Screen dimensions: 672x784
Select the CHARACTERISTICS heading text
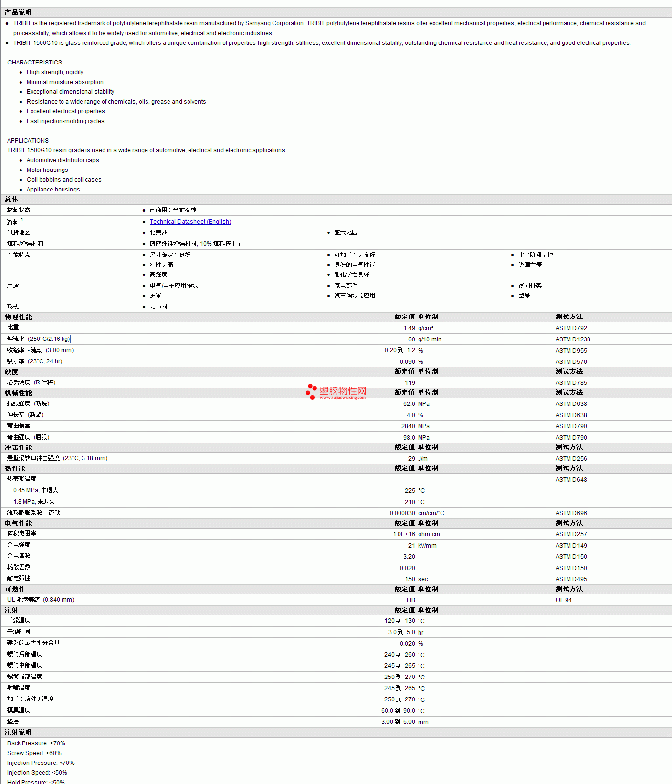35,63
